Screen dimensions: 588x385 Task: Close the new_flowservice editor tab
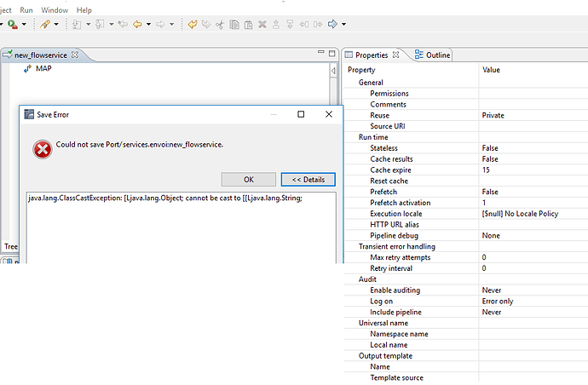[74, 55]
